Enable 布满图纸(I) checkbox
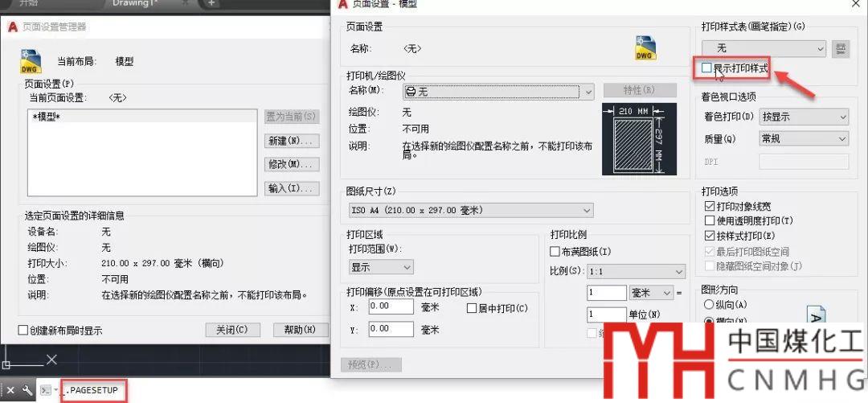The height and width of the screenshot is (403, 868). tap(555, 252)
